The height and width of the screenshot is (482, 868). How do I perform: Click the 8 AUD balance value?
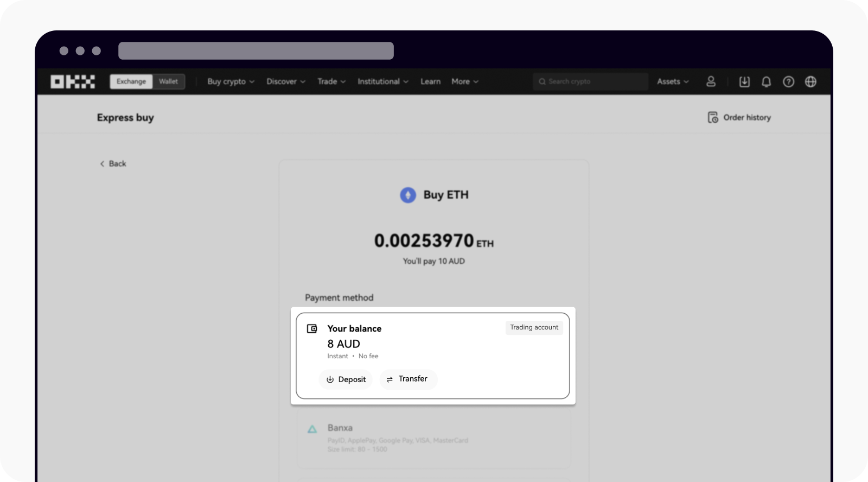pyautogui.click(x=344, y=344)
